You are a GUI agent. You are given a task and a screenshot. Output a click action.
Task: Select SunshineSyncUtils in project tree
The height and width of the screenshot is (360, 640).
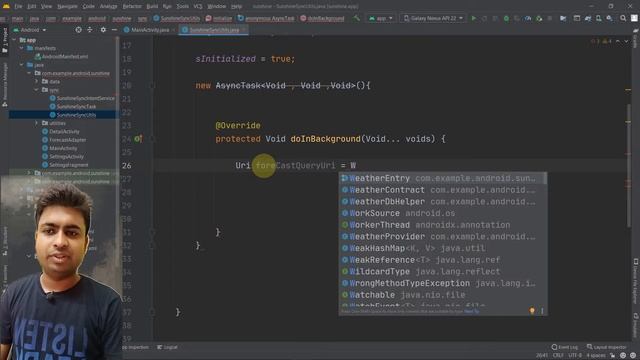tap(73, 115)
